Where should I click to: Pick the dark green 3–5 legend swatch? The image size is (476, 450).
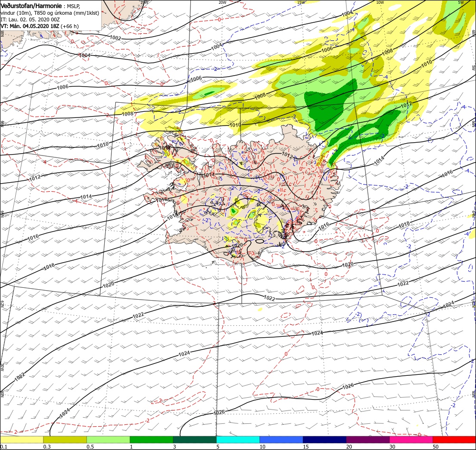[x=195, y=440]
